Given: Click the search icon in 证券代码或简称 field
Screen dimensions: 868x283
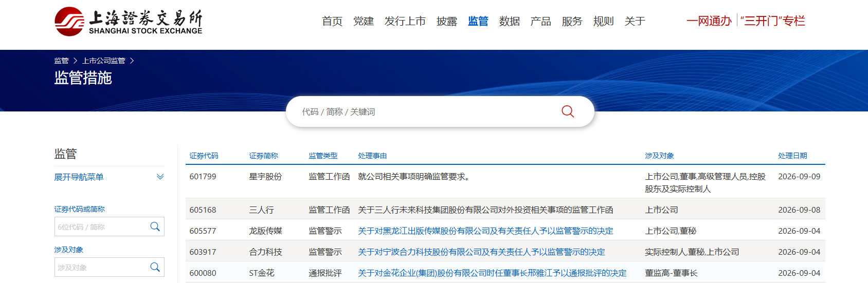Looking at the screenshot, I should 155,227.
